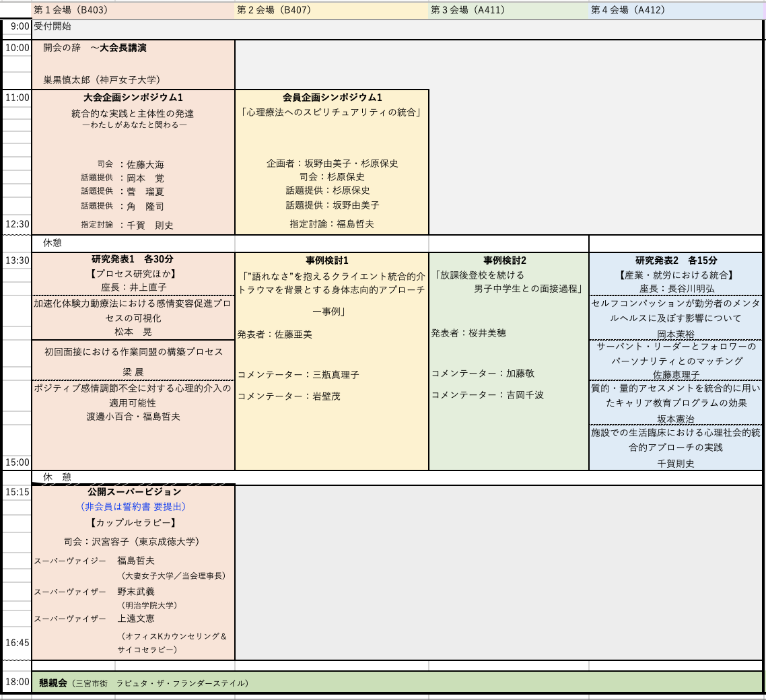
Task: Select the 第3会場（A411）column header
Action: [x=467, y=10]
